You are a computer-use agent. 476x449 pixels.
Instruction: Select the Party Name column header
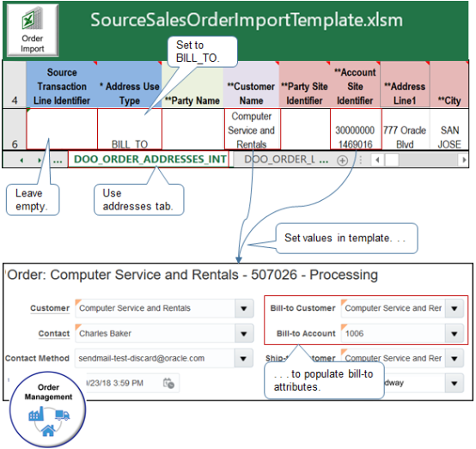192,85
